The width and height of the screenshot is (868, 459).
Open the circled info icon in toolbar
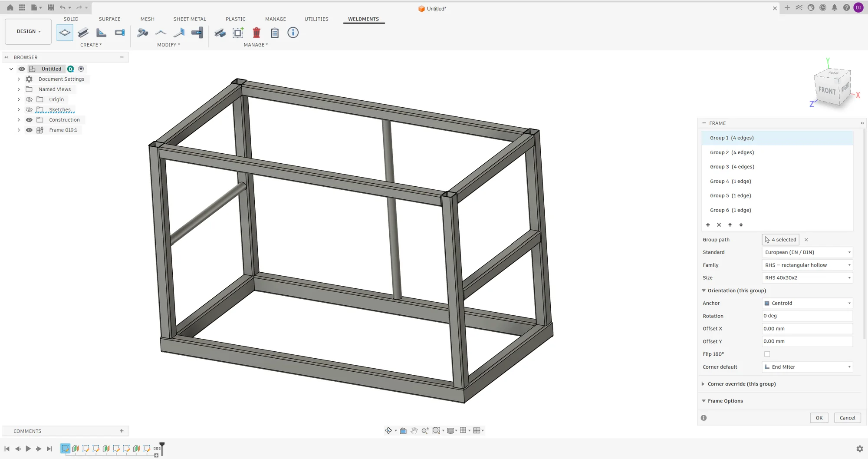[293, 33]
